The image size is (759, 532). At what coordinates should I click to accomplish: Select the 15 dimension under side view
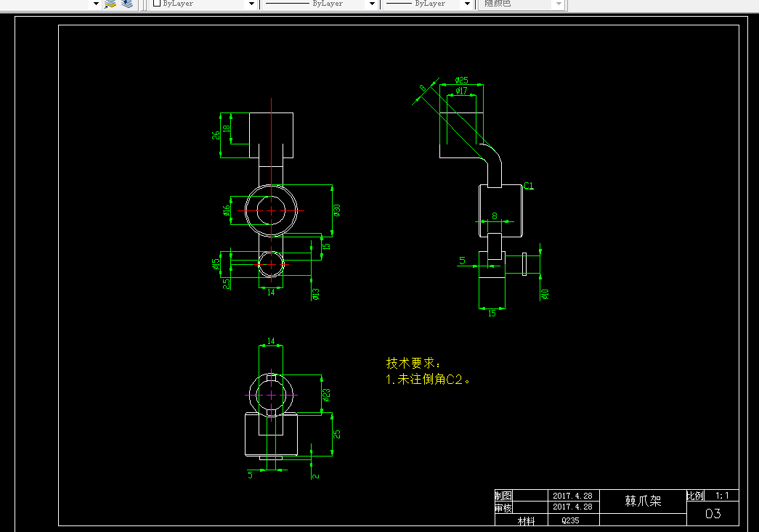pyautogui.click(x=492, y=314)
